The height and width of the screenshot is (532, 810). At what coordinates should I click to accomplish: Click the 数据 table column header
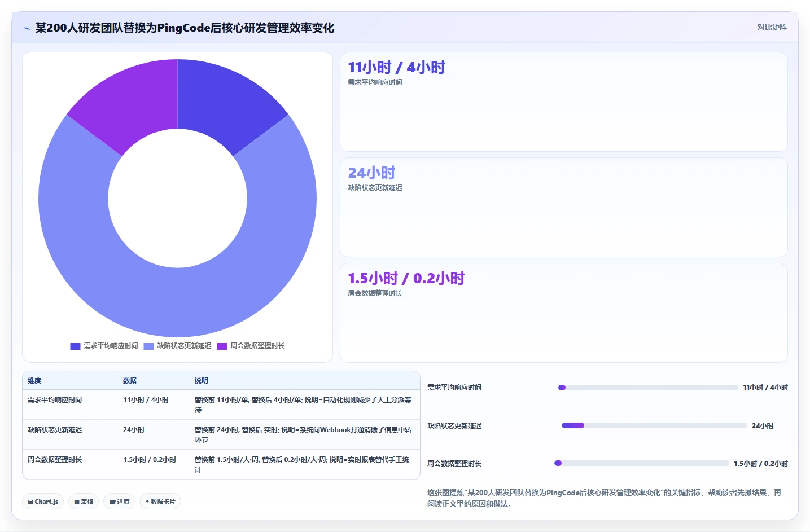130,381
